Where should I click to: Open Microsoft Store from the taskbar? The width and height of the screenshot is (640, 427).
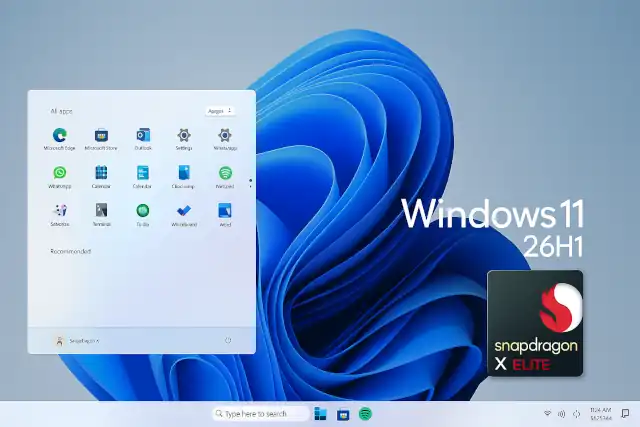(x=343, y=415)
